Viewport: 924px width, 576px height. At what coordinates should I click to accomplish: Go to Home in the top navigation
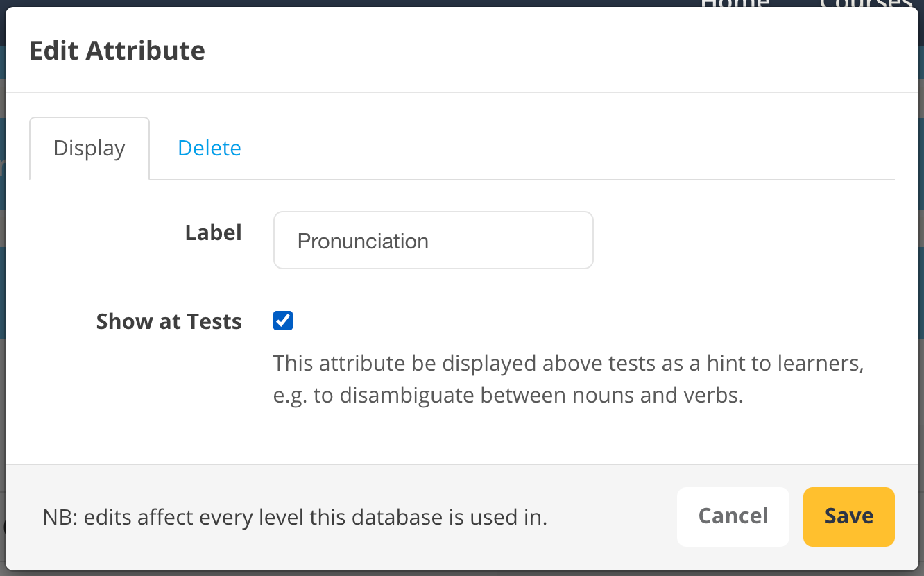pos(735,3)
